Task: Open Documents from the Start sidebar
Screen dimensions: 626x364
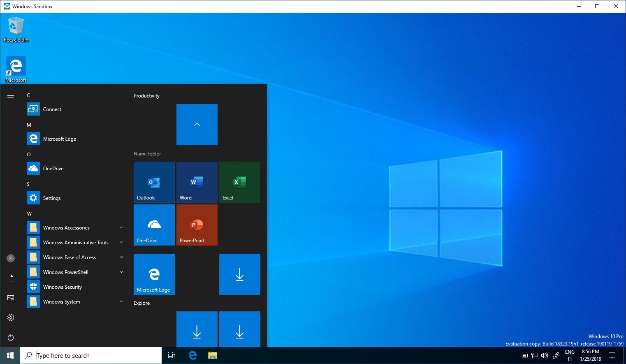Action: pyautogui.click(x=11, y=278)
